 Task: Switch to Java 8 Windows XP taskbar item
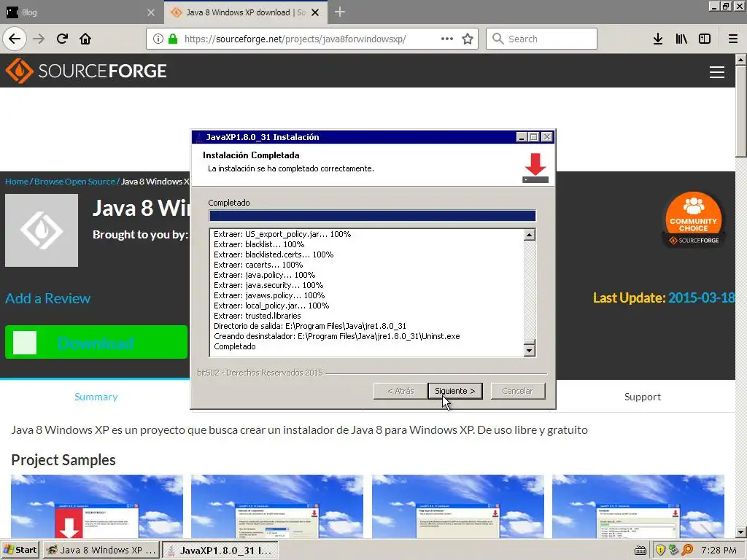[x=101, y=550]
